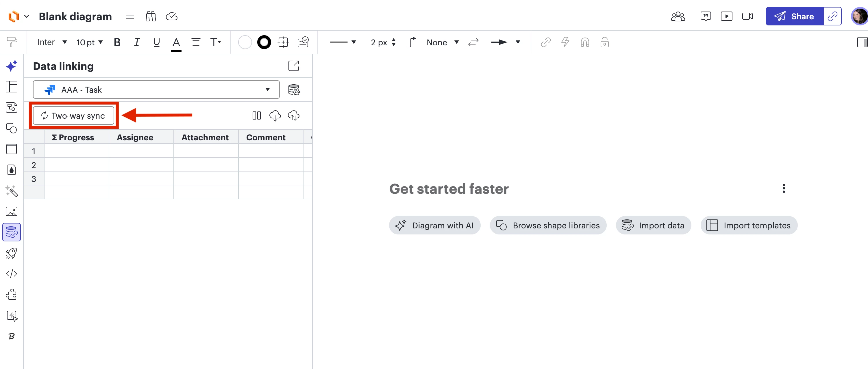Open the Inter font family dropdown
This screenshot has height=369, width=868.
point(52,42)
